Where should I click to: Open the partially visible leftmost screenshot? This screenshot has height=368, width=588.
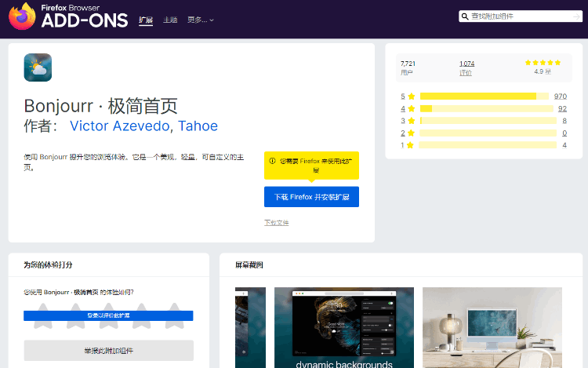pyautogui.click(x=251, y=327)
